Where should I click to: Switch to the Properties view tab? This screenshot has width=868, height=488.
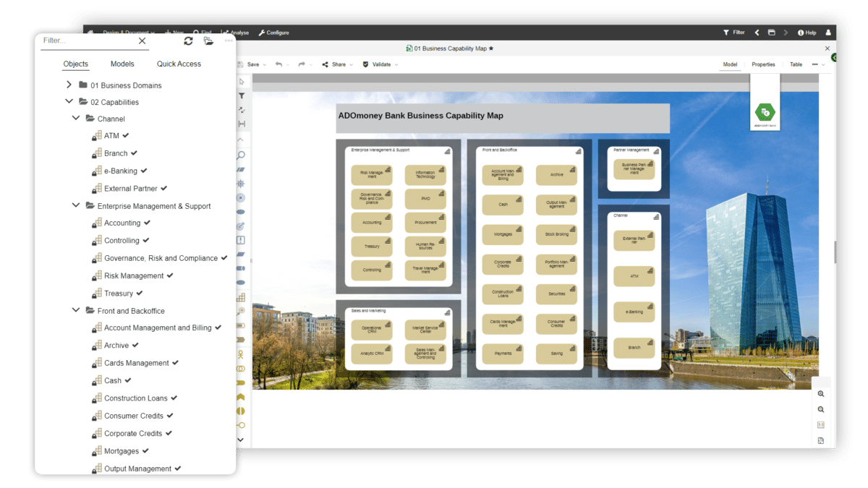(x=763, y=64)
